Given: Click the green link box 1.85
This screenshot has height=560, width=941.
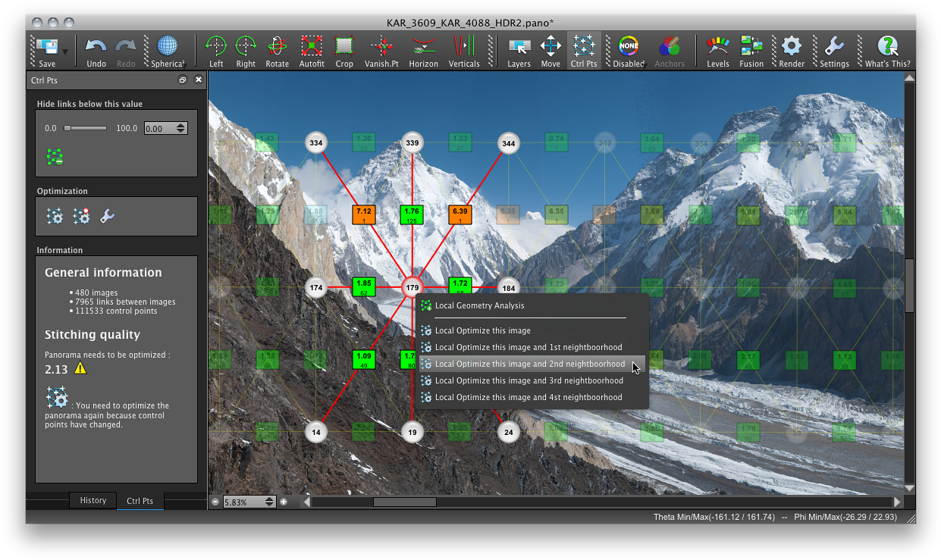Looking at the screenshot, I should click(364, 287).
